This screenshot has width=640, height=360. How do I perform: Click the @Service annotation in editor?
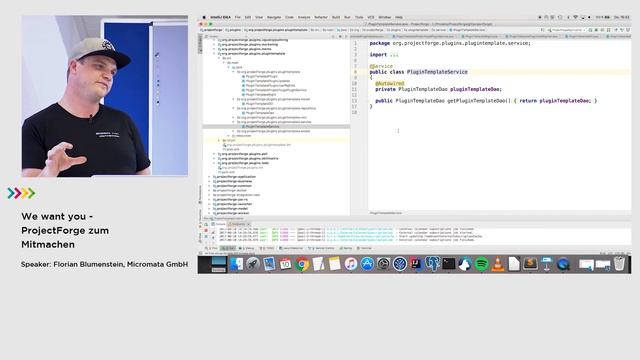[x=381, y=66]
